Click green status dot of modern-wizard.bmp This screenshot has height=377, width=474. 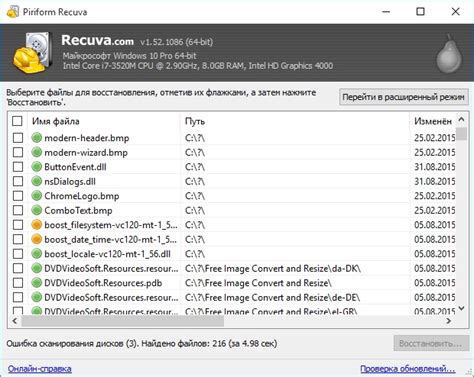tap(36, 152)
